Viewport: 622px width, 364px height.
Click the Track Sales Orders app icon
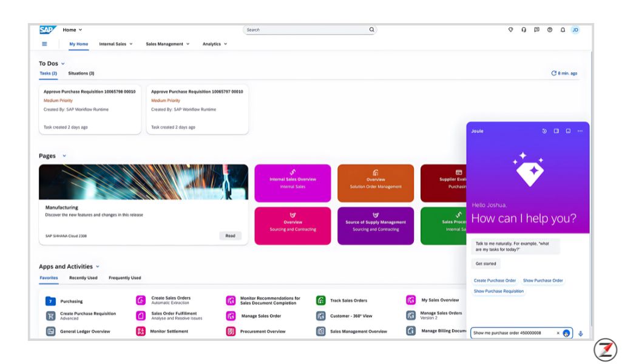tap(321, 300)
